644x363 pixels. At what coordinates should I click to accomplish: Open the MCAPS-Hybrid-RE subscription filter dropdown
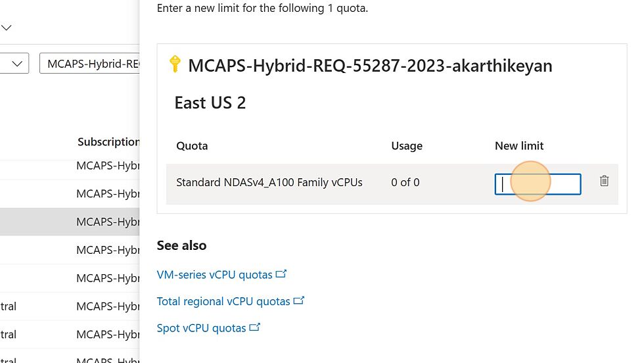(89, 63)
